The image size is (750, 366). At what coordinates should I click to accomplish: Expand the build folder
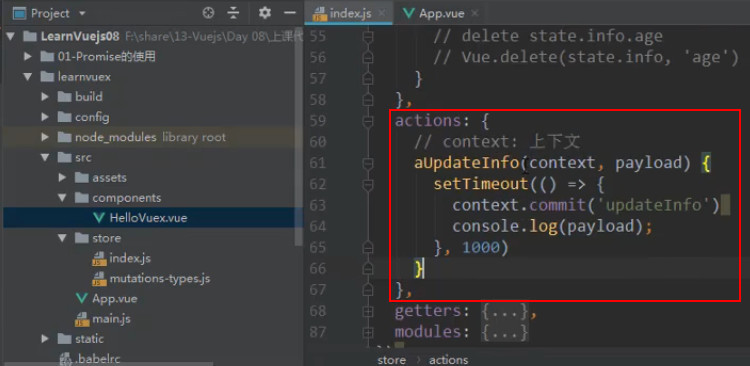click(45, 97)
